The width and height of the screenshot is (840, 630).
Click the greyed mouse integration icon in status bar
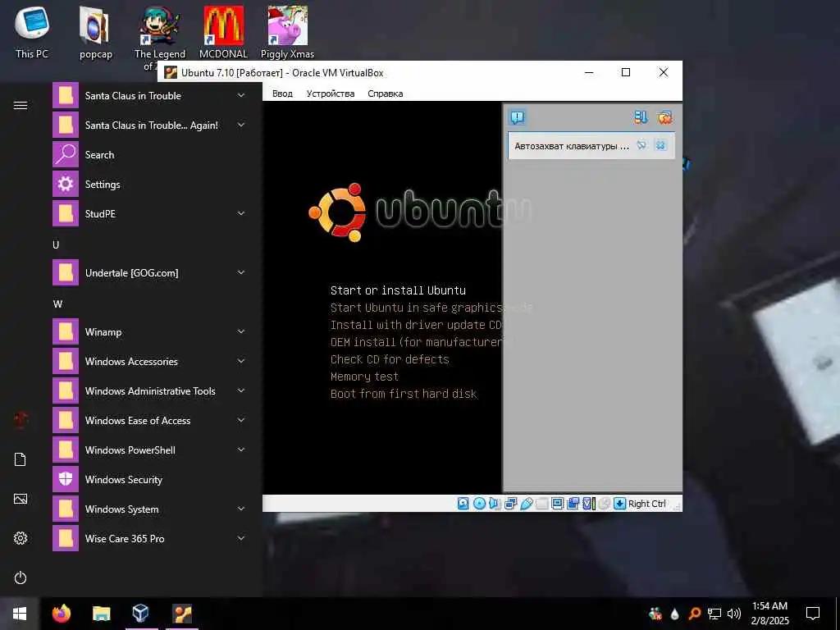604,504
